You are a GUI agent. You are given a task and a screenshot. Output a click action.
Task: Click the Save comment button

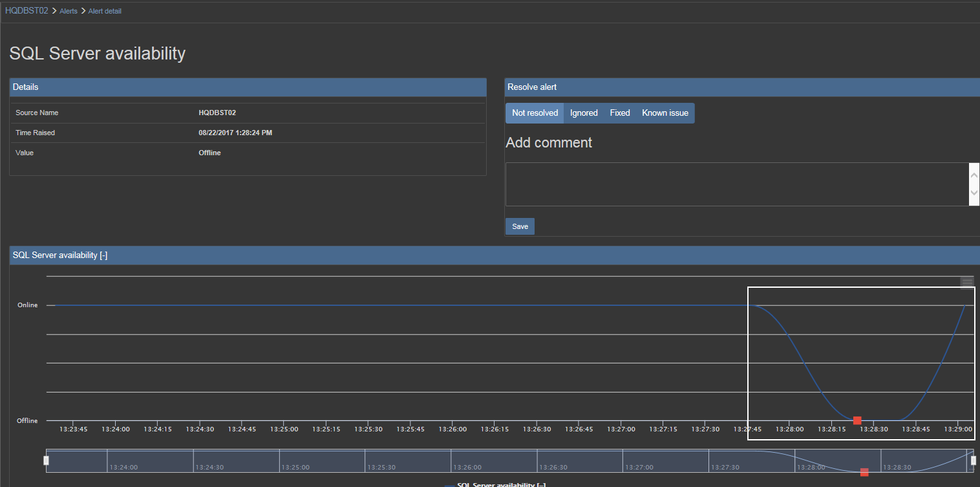(520, 226)
